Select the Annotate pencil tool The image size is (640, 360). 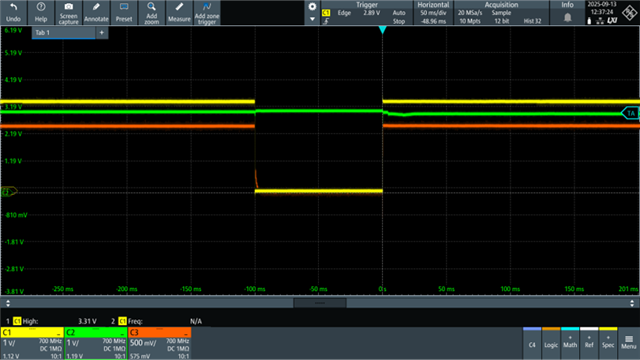96,12
